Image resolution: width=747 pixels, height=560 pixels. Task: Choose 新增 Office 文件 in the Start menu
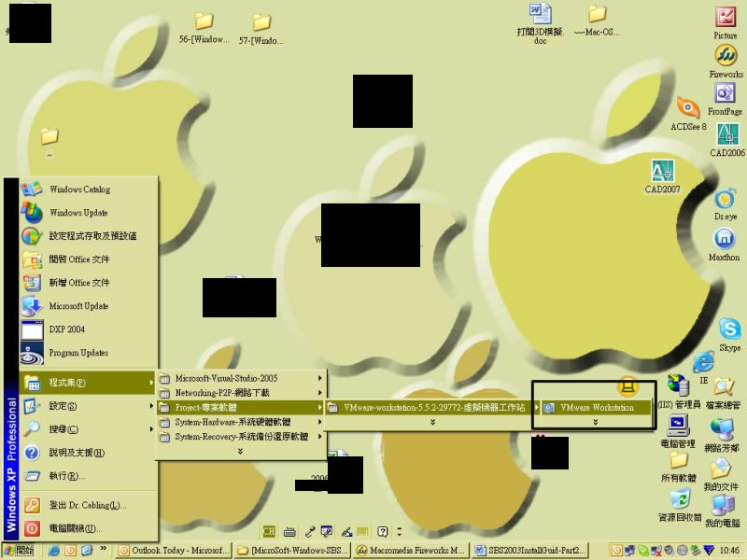coord(89,283)
